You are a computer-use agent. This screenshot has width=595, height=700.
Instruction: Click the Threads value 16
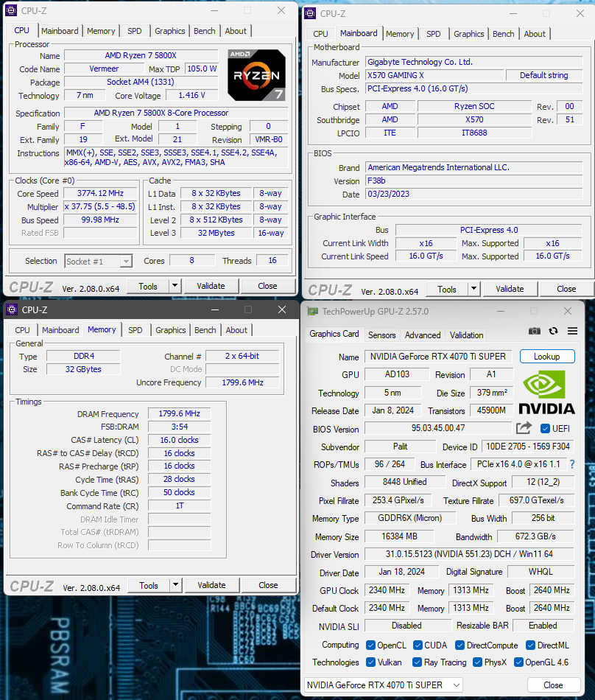272,260
